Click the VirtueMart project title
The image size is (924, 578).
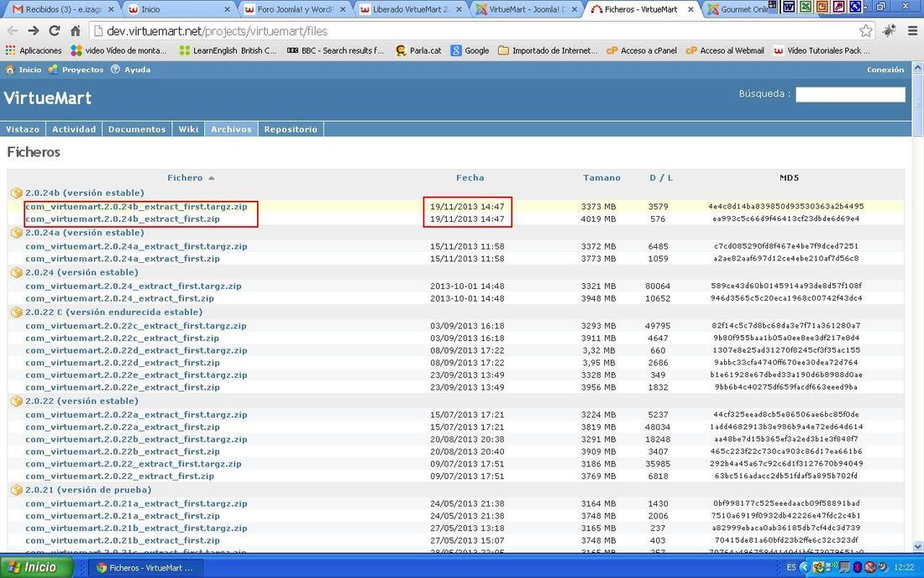[48, 97]
